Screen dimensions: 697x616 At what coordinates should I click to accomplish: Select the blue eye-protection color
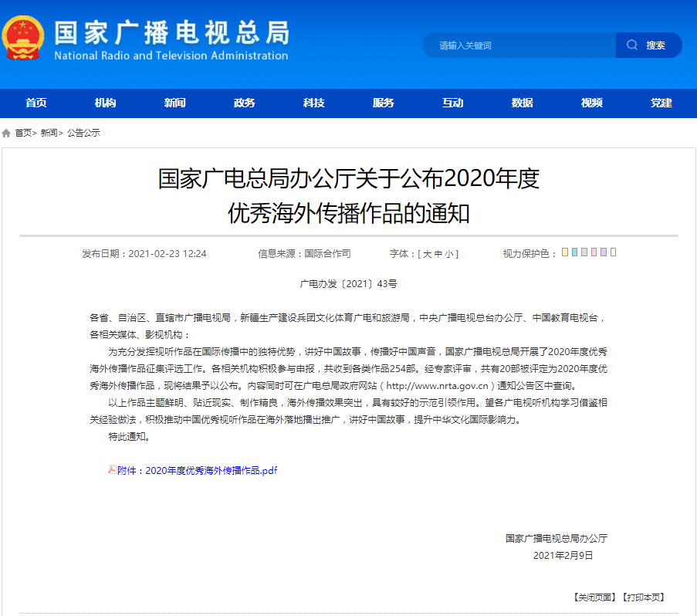[x=574, y=252]
